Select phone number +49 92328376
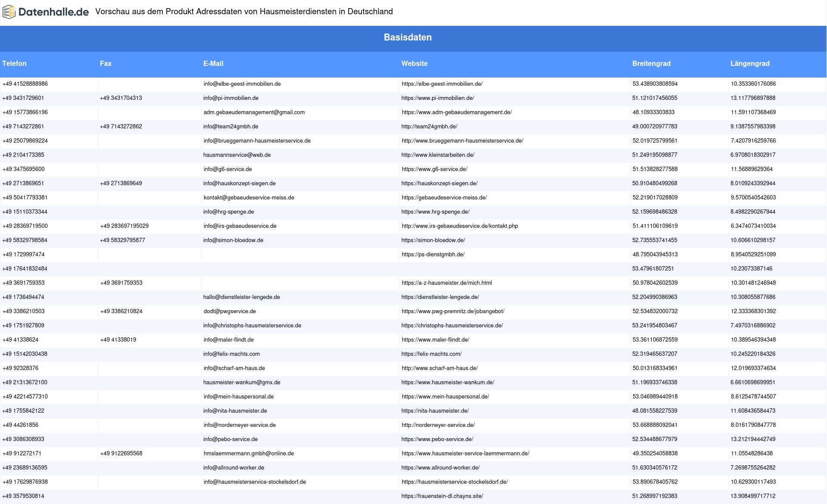The width and height of the screenshot is (827, 504). coord(20,368)
